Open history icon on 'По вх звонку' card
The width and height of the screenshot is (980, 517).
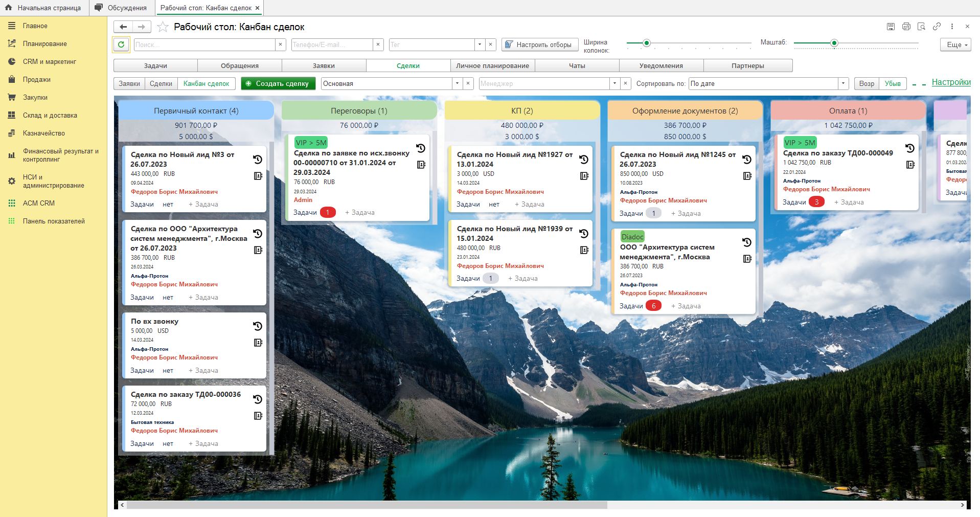[258, 326]
